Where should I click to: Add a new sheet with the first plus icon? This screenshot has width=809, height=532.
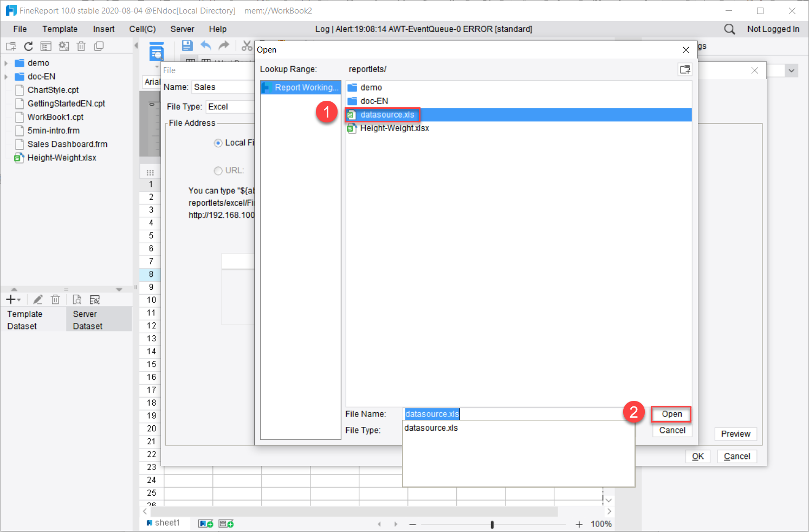[206, 523]
